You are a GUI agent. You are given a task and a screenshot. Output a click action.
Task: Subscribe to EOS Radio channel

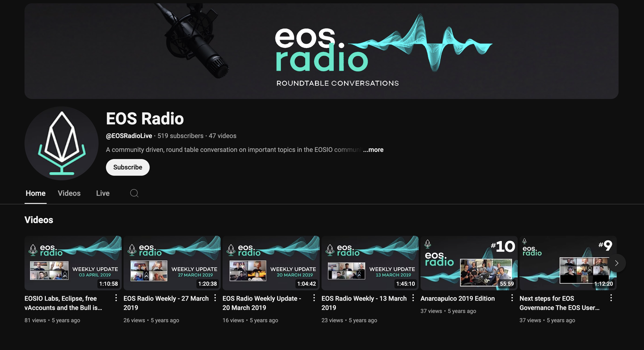tap(128, 167)
